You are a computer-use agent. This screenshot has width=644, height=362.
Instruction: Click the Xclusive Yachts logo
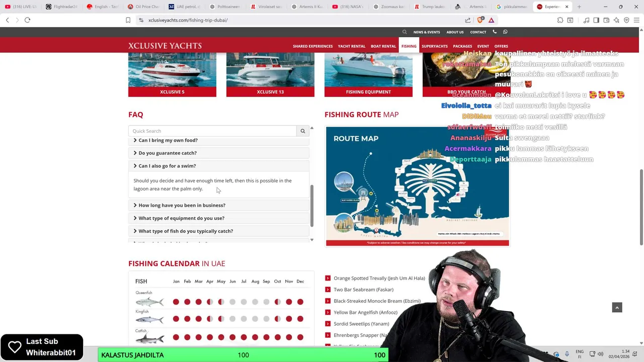coord(165,46)
